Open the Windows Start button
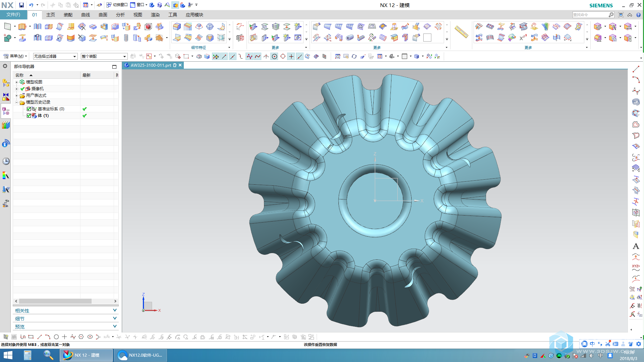644x362 pixels. click(x=8, y=355)
